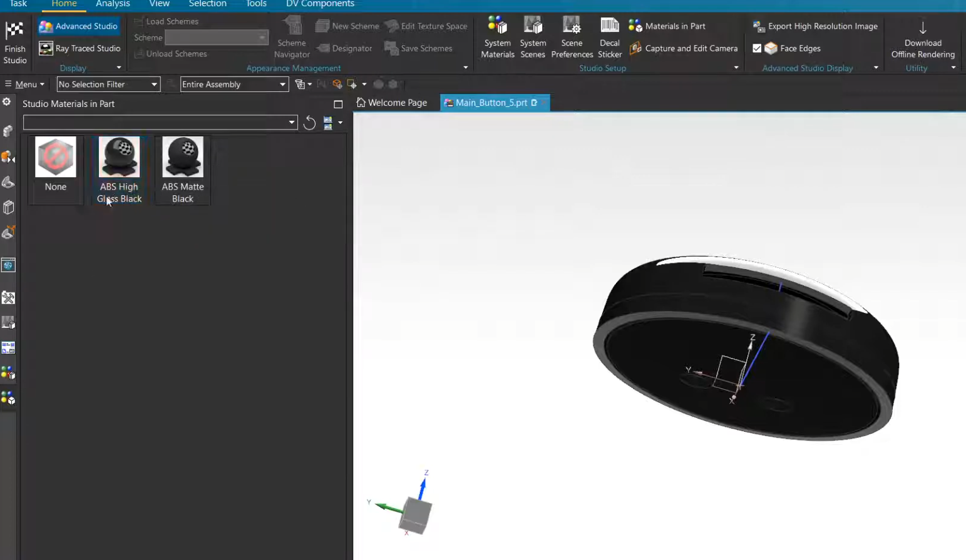This screenshot has height=560, width=966.
Task: Open Scene Preferences
Action: coord(572,38)
